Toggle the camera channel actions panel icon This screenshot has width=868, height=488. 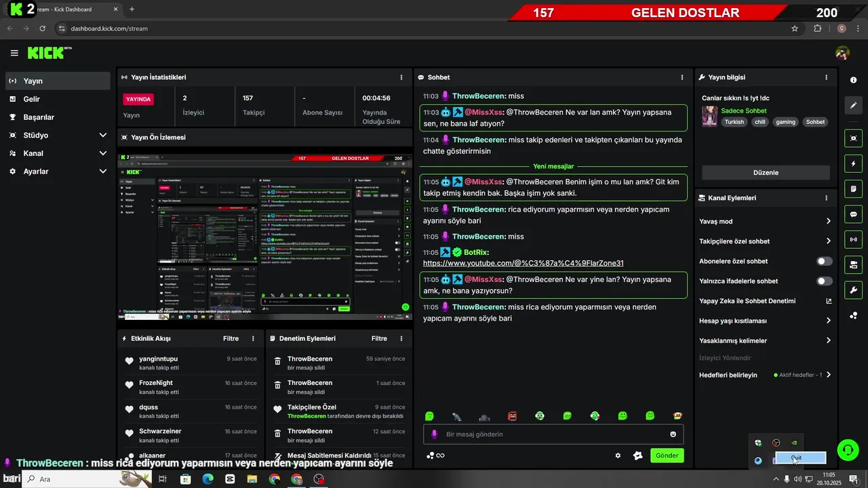point(853,264)
